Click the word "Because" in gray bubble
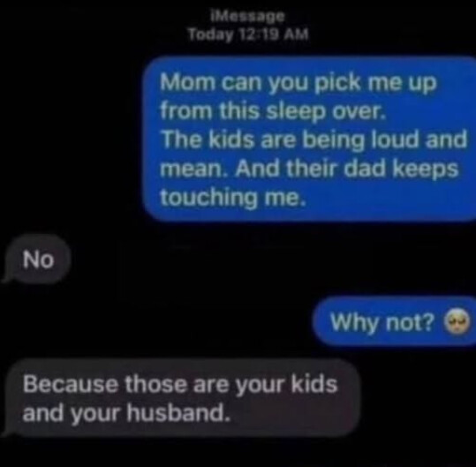476x467 pixels. (x=71, y=383)
